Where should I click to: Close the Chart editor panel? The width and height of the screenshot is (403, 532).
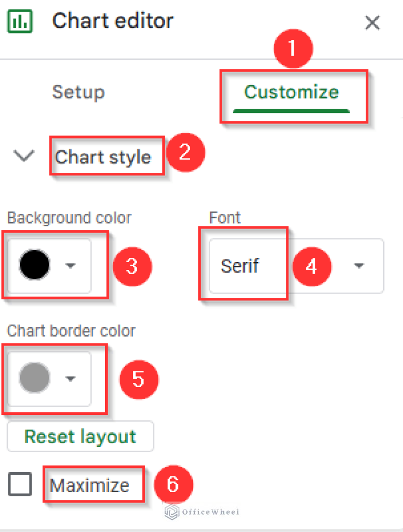coord(372,23)
